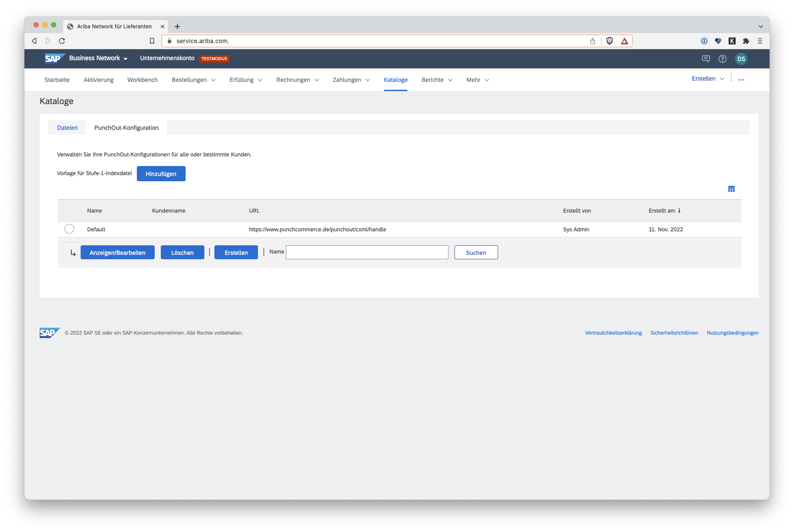Image resolution: width=794 pixels, height=532 pixels.
Task: Expand the Zahlungen menu
Action: pyautogui.click(x=351, y=80)
